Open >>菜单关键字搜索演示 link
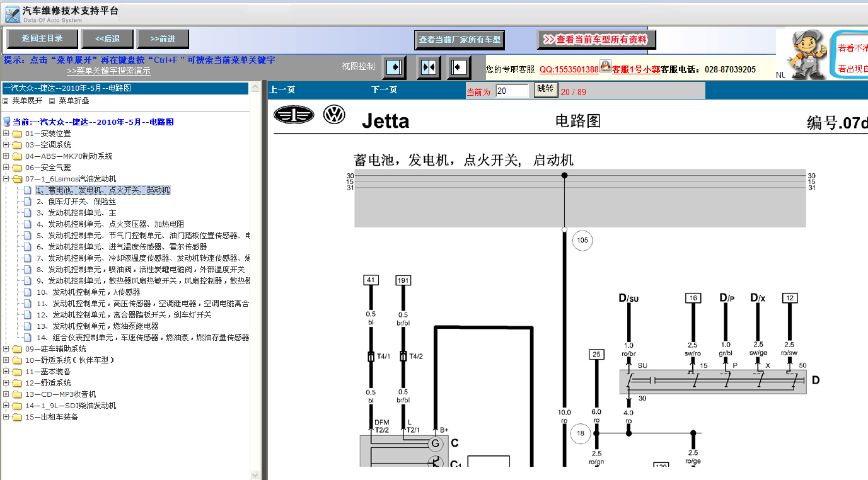Viewport: 868px width, 480px height. click(x=108, y=71)
